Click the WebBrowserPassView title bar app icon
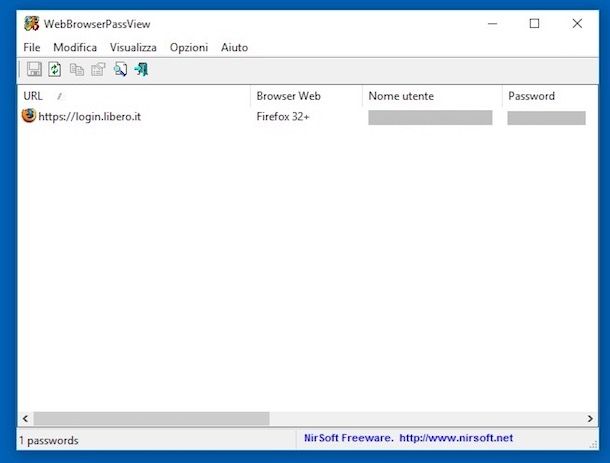The height and width of the screenshot is (463, 610). click(x=32, y=24)
